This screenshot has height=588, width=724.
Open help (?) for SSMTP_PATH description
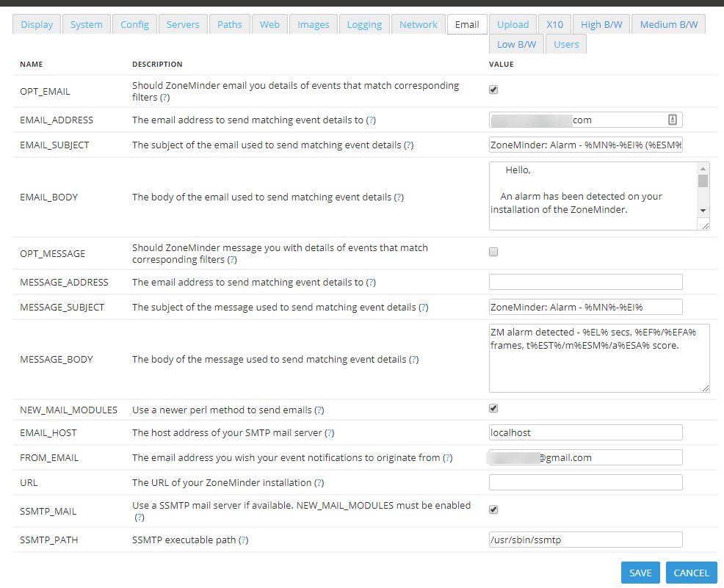[x=243, y=540]
